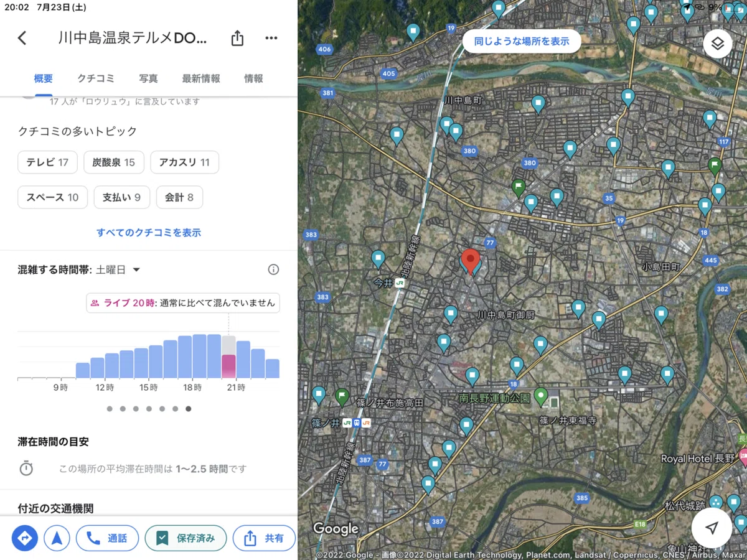Tap the my-location arrow button on map
Image resolution: width=747 pixels, height=560 pixels.
click(712, 528)
